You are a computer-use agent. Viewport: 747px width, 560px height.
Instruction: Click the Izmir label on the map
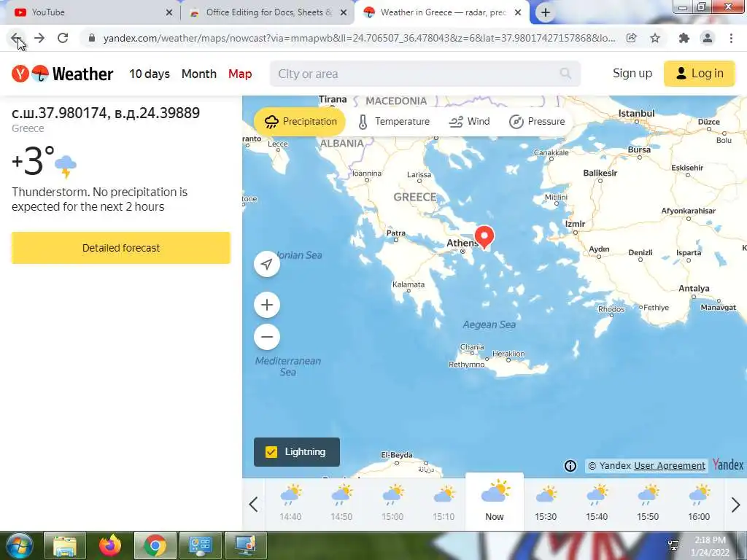click(x=575, y=224)
